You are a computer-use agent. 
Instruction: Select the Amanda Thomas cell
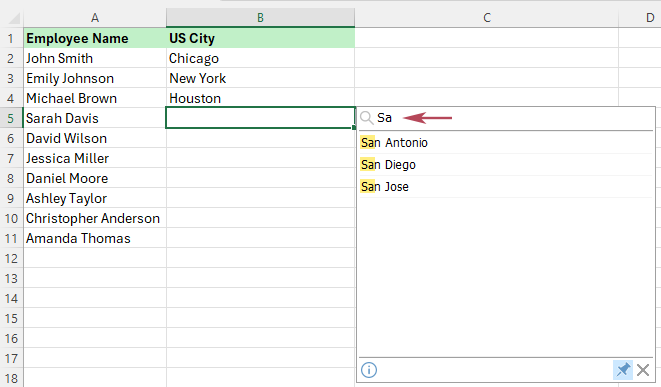pos(95,238)
